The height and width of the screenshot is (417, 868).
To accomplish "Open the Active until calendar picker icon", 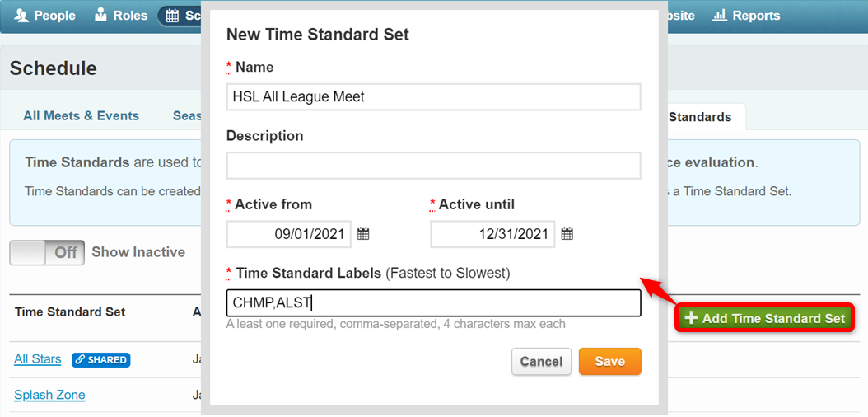I will [x=567, y=234].
